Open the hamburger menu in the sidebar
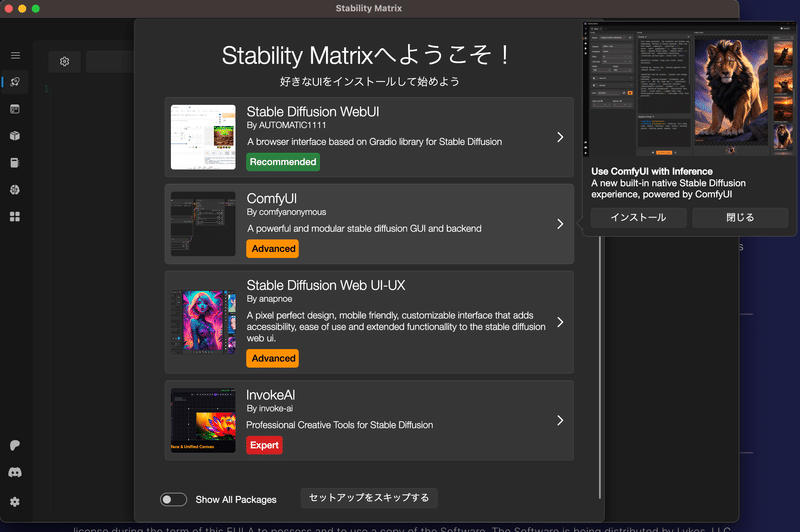The height and width of the screenshot is (532, 800). [15, 55]
